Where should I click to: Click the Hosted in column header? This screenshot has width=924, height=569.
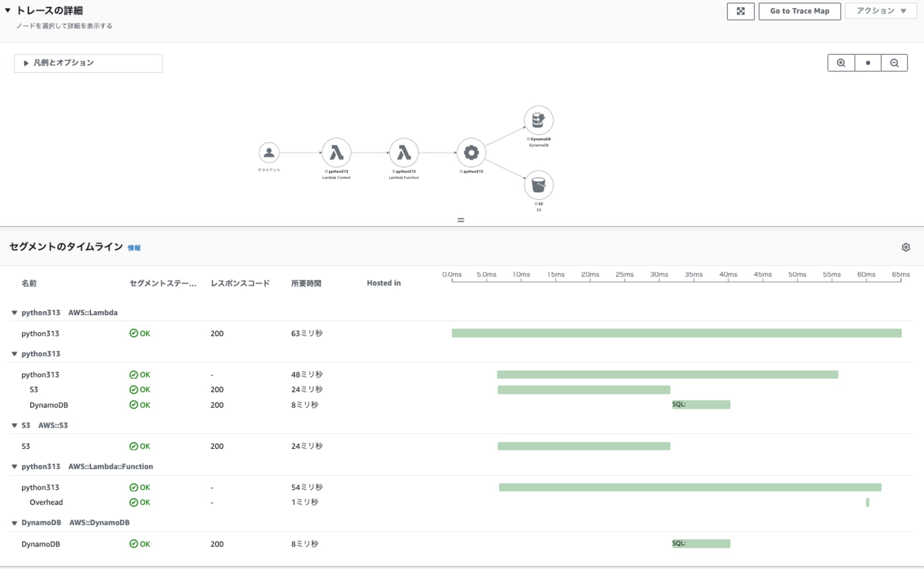pyautogui.click(x=383, y=283)
